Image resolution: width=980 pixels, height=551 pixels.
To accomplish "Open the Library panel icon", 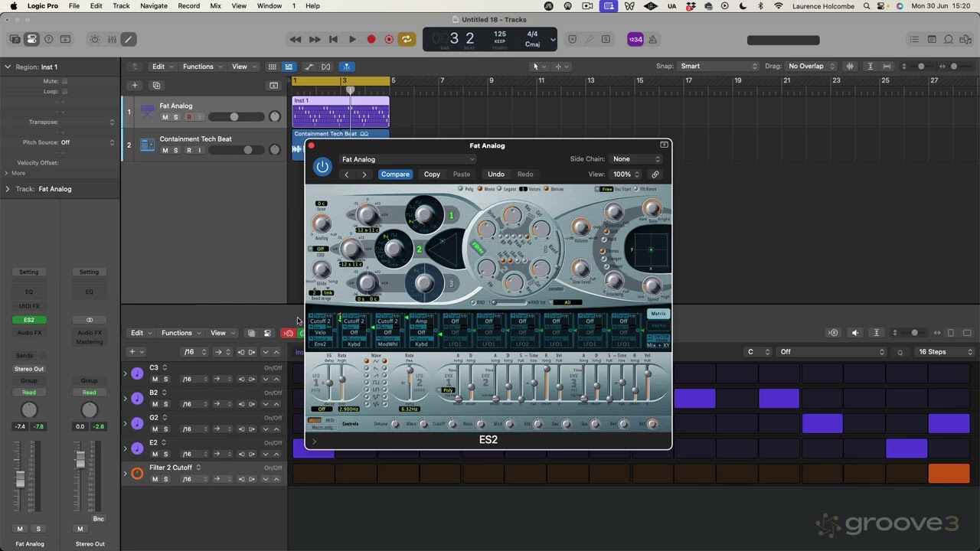I will pyautogui.click(x=15, y=39).
